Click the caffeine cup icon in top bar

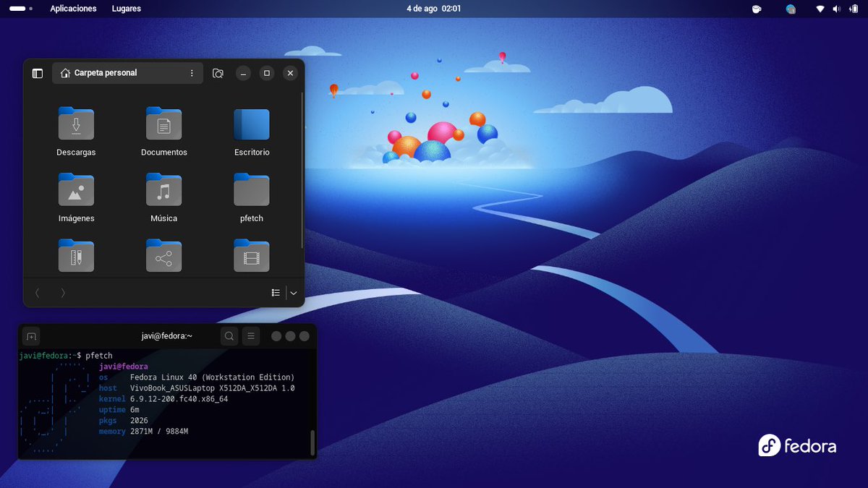click(x=757, y=9)
